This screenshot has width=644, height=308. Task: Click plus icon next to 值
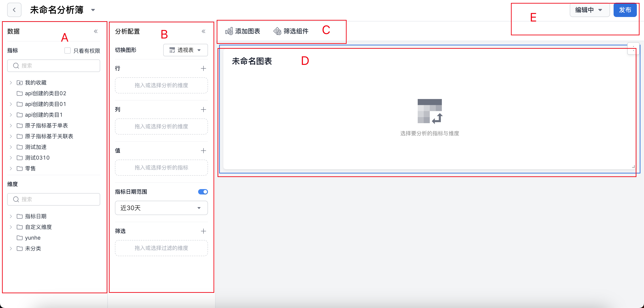[203, 151]
